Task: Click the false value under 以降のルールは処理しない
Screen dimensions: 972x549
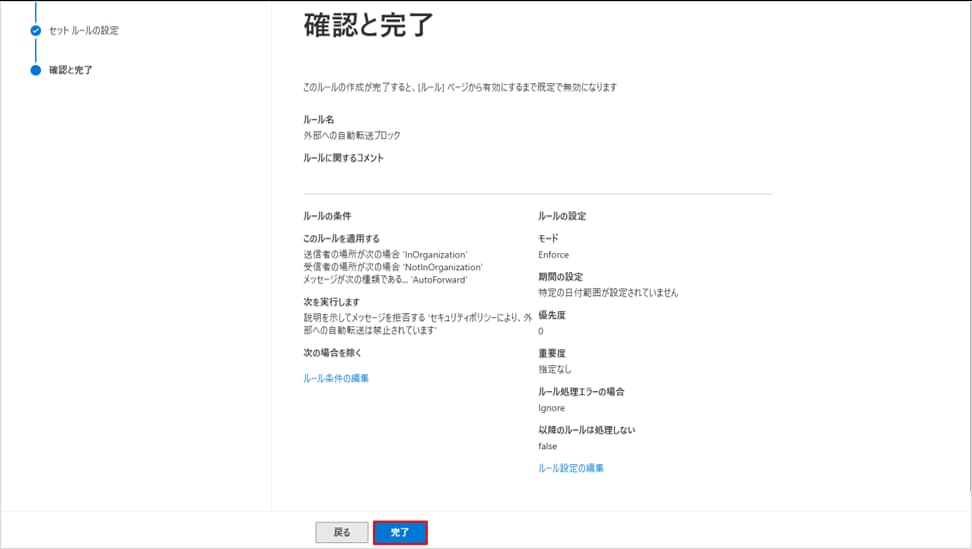Action: (x=547, y=446)
